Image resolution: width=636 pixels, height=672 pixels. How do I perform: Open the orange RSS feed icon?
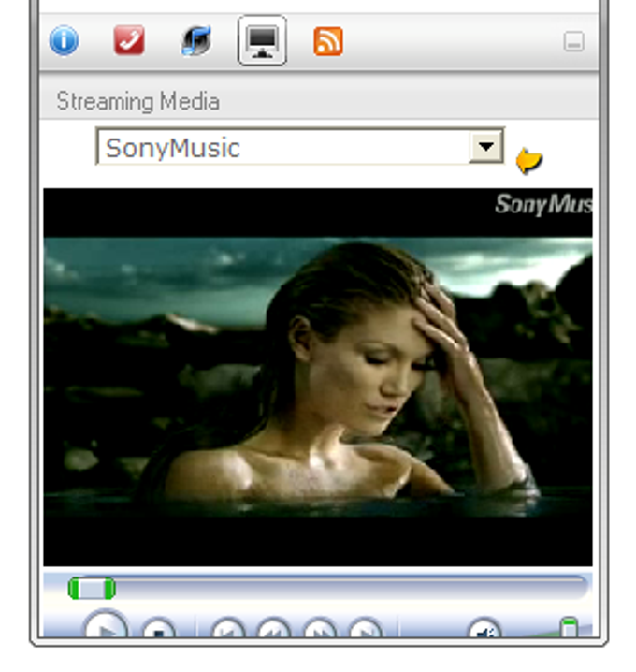(x=328, y=41)
